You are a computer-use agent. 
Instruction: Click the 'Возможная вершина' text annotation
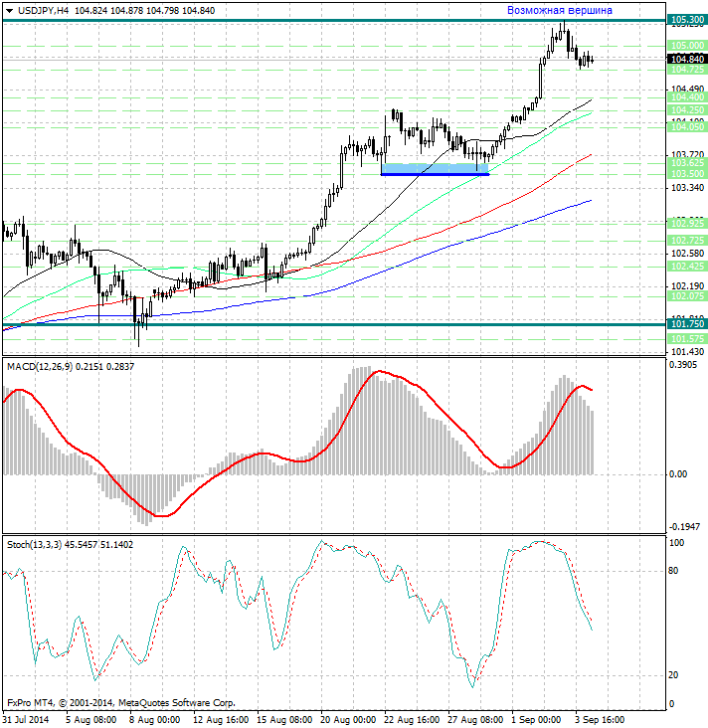[x=559, y=10]
